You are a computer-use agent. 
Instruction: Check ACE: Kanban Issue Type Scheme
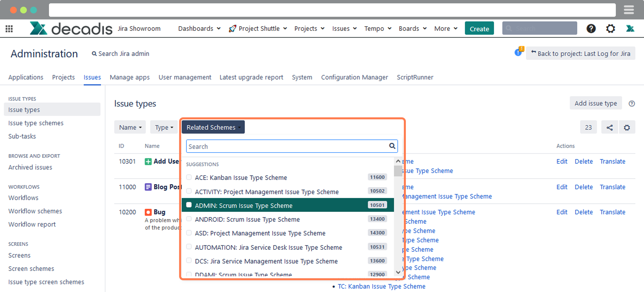click(x=189, y=177)
